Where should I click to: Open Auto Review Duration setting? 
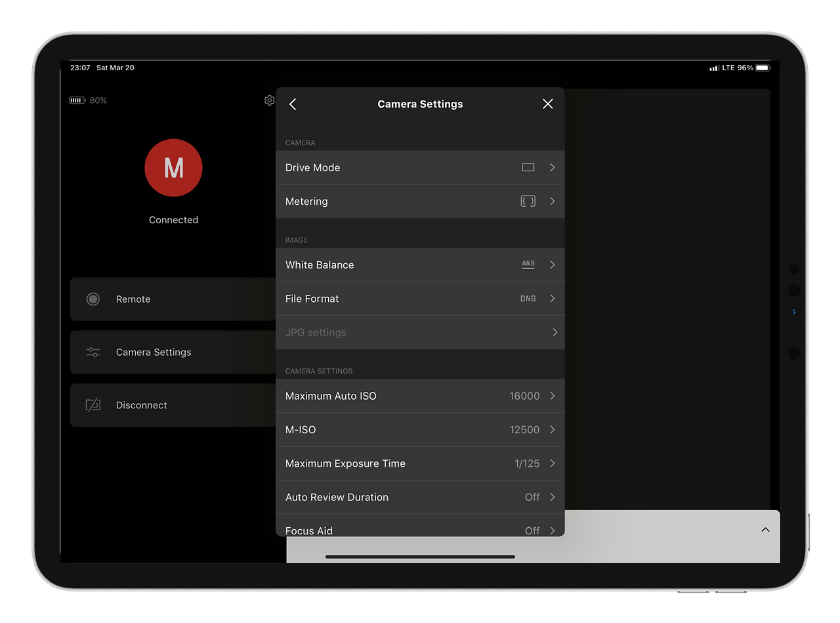tap(420, 497)
